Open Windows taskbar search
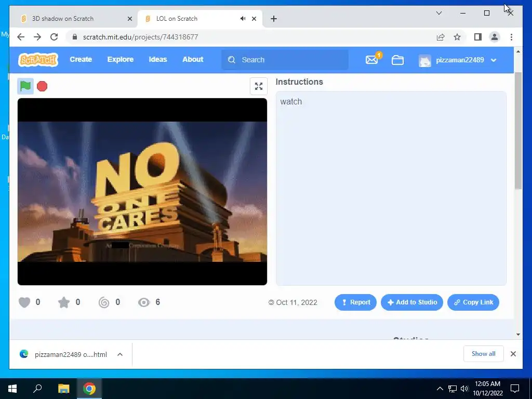Screen dimensions: 532x399 [x=37, y=389]
